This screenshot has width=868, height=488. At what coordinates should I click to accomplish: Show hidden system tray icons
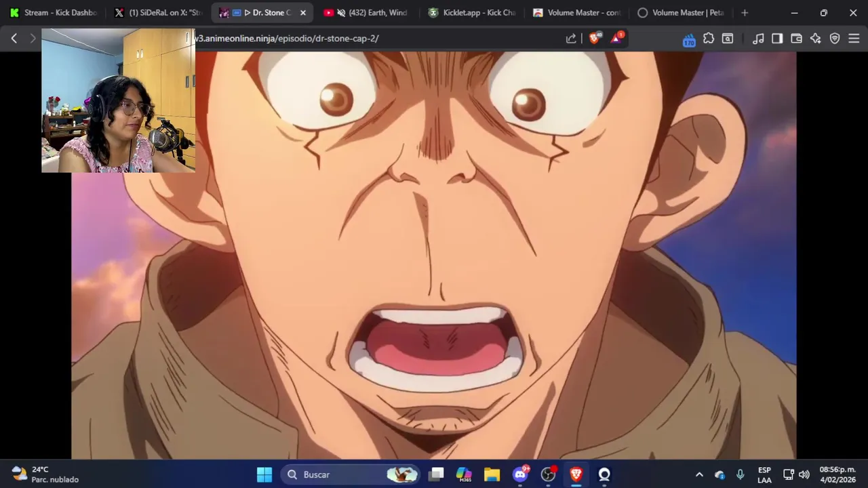[699, 474]
